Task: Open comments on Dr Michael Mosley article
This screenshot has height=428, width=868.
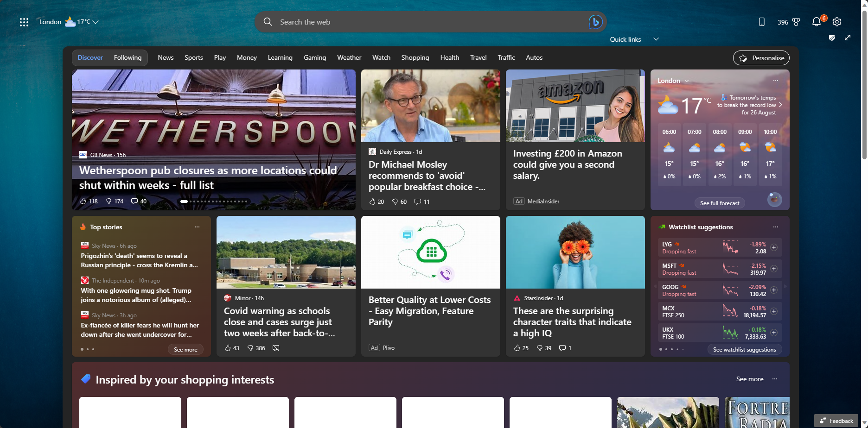Action: (418, 201)
